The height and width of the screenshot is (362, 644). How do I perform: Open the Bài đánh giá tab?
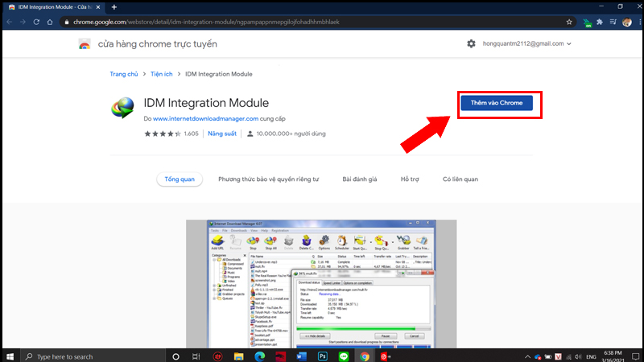pos(359,179)
